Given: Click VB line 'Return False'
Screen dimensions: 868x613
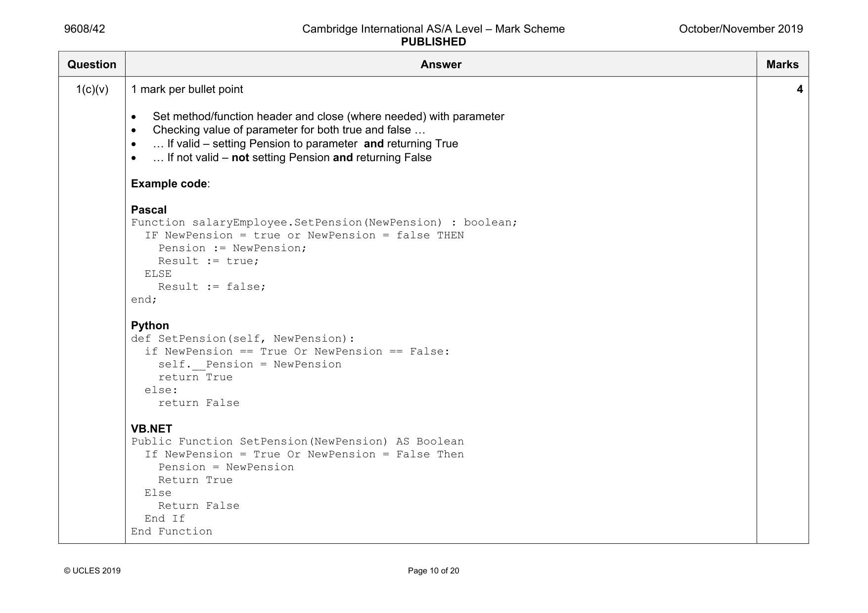Looking at the screenshot, I should (199, 506).
